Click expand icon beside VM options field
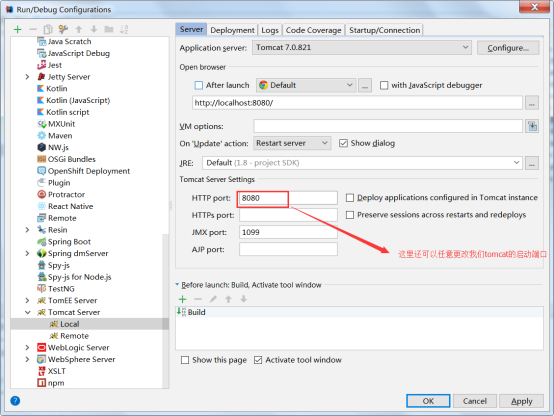This screenshot has height=416, width=554. coord(532,126)
